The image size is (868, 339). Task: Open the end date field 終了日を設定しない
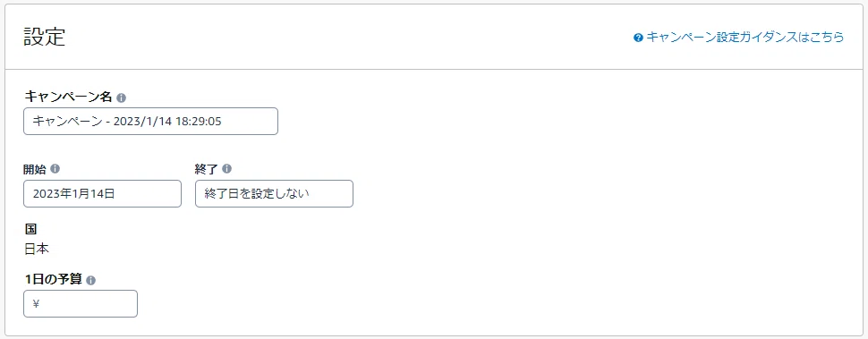click(x=274, y=193)
